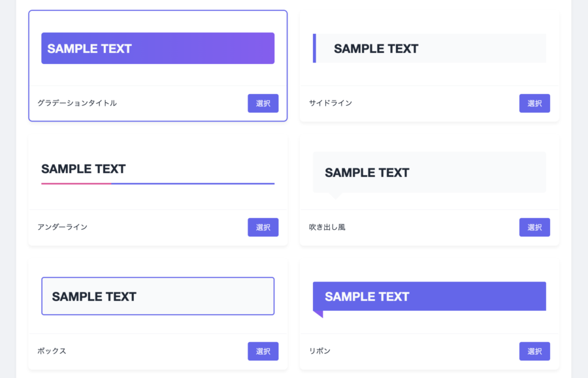Click the アンダーライン label
This screenshot has width=588, height=378.
(62, 227)
